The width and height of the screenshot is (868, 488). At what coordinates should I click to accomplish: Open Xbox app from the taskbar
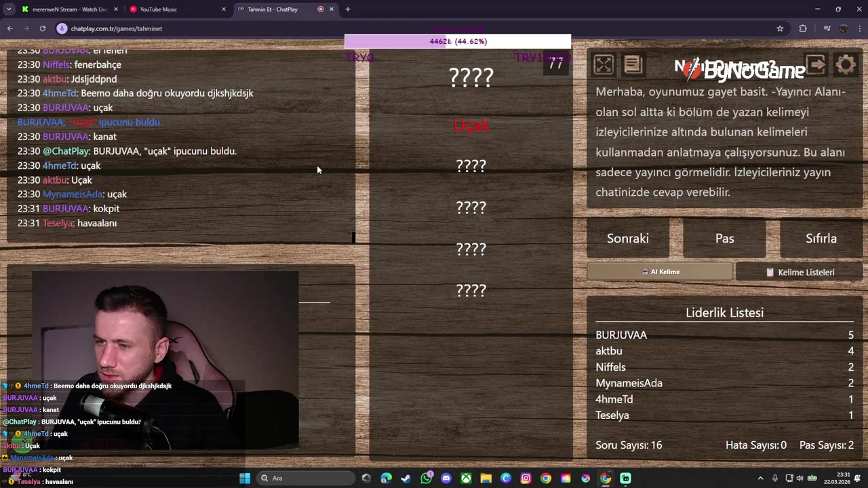tap(466, 479)
